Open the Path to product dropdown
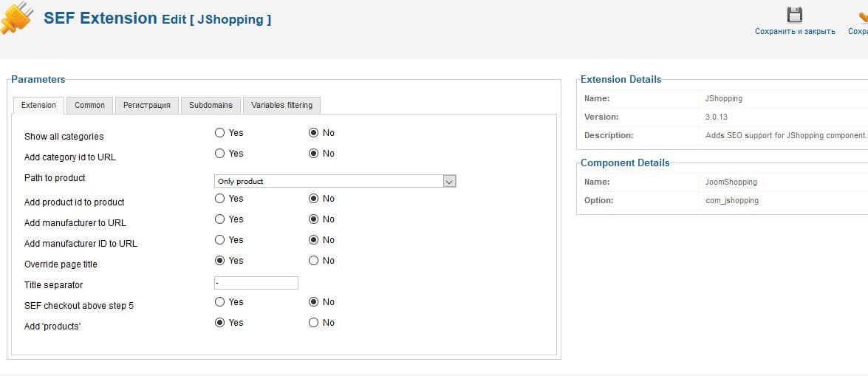The width and height of the screenshot is (868, 376). 335,181
